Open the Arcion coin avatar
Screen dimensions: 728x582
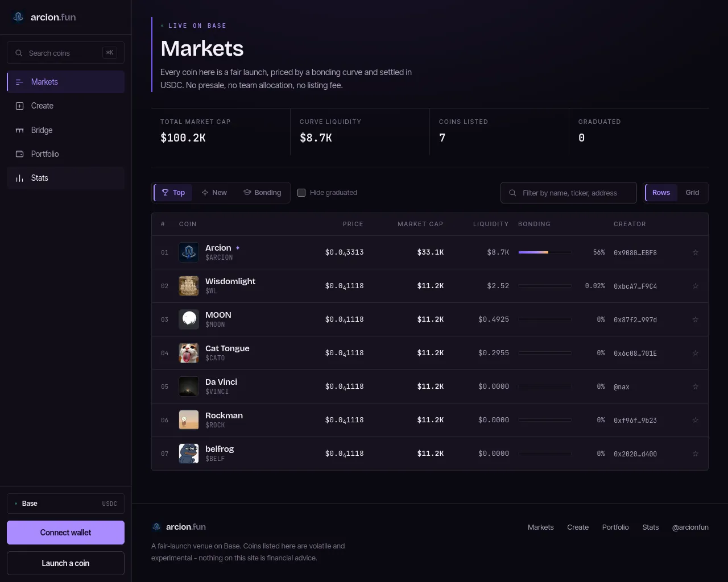click(189, 252)
